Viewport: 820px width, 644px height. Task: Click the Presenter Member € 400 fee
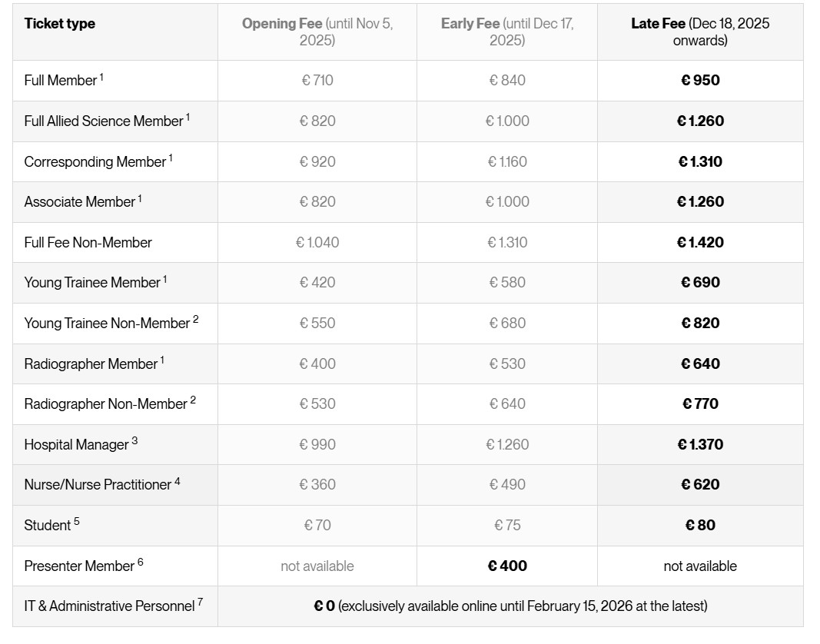click(507, 566)
